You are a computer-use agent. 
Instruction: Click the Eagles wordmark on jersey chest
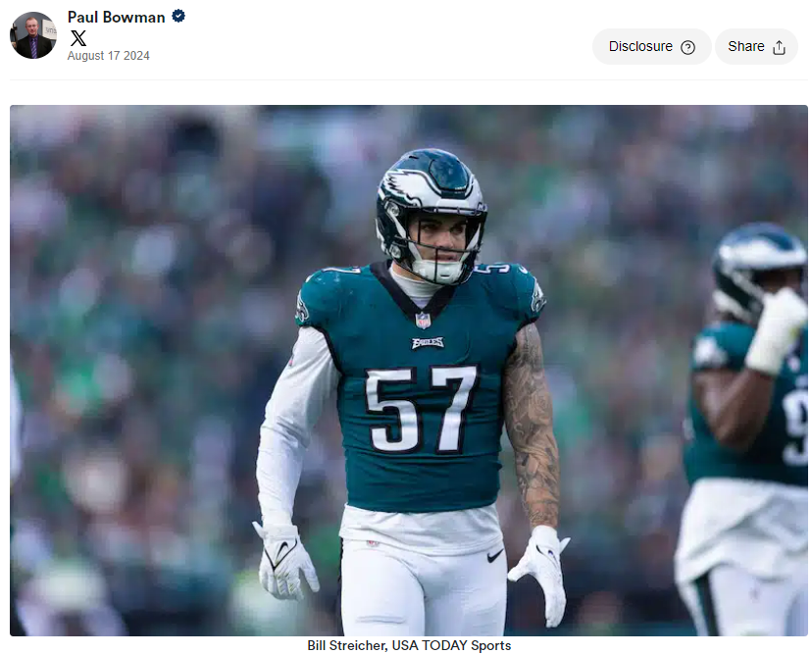tap(428, 342)
